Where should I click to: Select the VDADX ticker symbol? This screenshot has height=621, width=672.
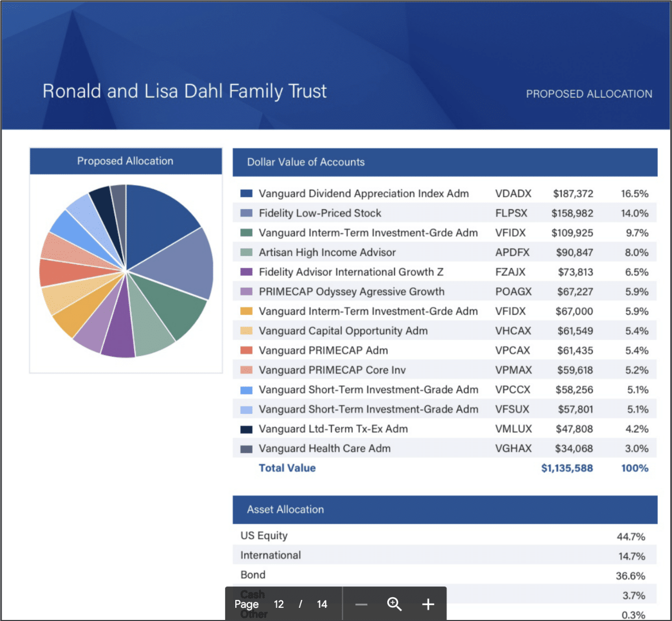(x=513, y=193)
